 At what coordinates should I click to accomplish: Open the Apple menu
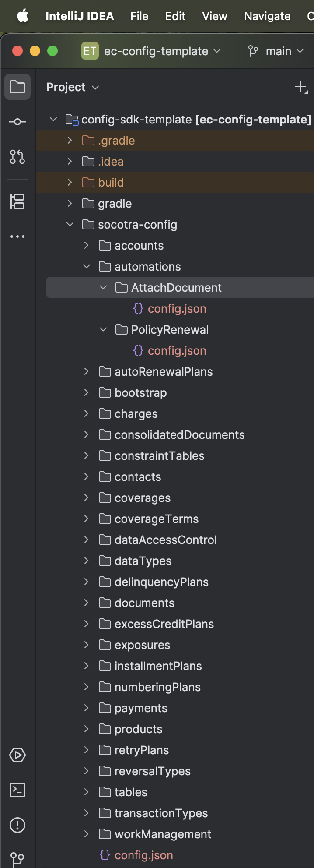tap(23, 16)
